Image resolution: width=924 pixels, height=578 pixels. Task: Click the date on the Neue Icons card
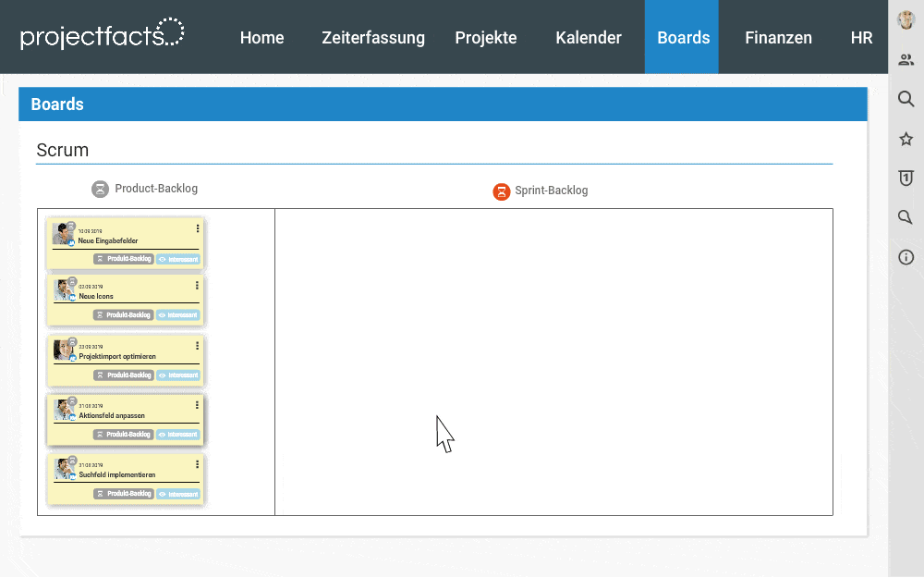(91, 287)
